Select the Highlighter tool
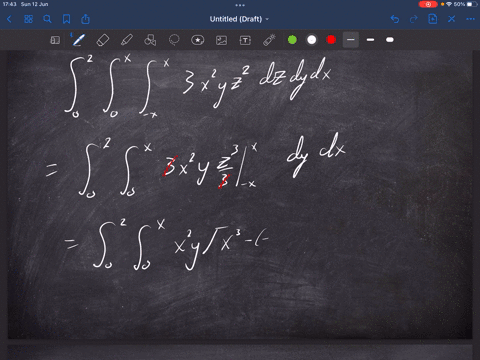Viewport: 480px width, 360px height. point(127,40)
